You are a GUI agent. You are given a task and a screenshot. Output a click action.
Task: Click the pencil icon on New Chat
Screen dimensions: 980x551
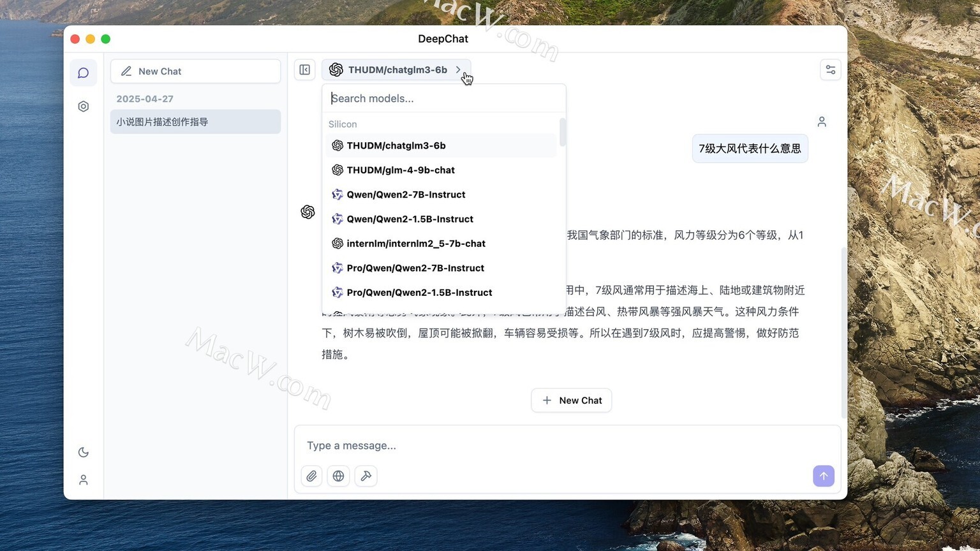click(x=126, y=71)
